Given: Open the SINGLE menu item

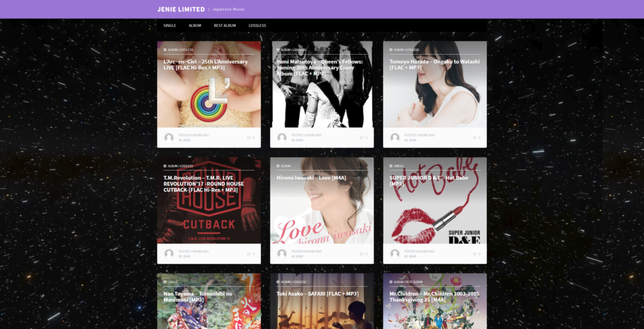Looking at the screenshot, I should pyautogui.click(x=170, y=25).
